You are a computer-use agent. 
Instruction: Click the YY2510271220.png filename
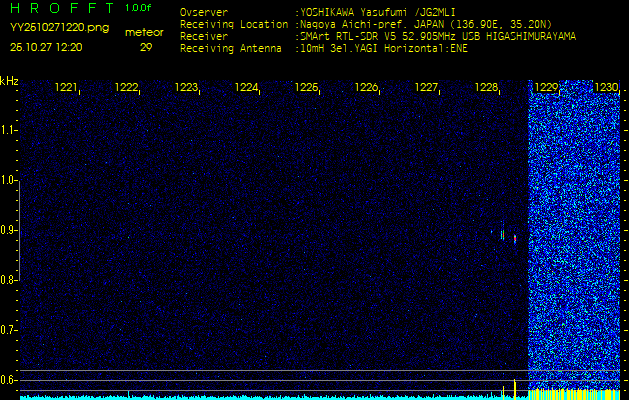click(59, 28)
